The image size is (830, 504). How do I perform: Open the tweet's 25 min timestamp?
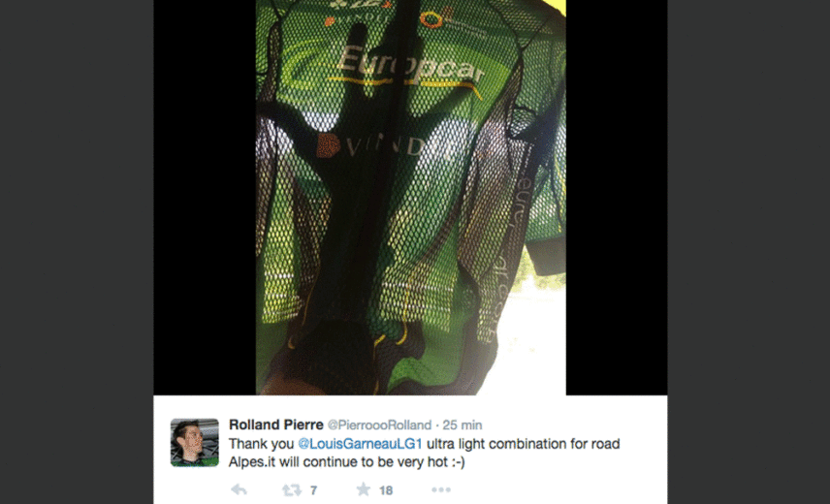point(463,425)
